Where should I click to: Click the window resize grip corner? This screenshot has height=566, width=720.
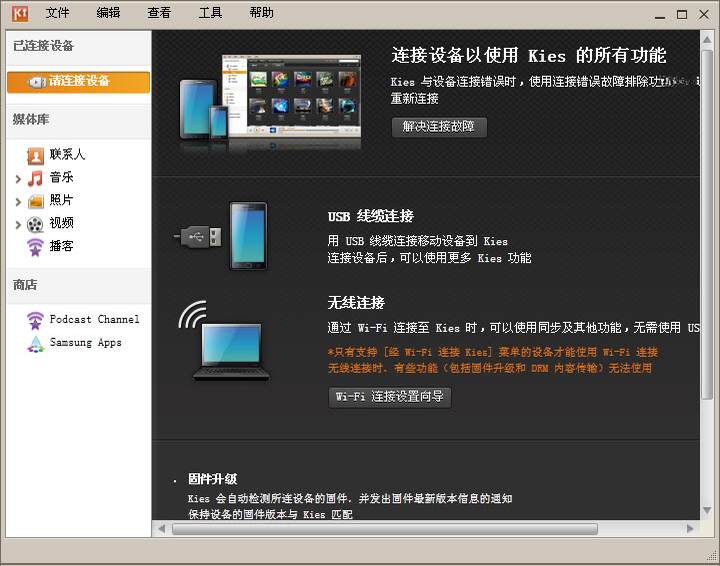click(711, 556)
